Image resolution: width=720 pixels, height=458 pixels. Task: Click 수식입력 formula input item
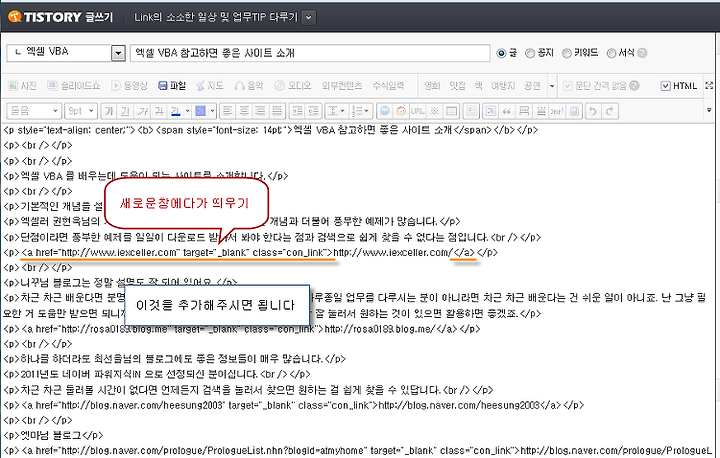point(388,85)
